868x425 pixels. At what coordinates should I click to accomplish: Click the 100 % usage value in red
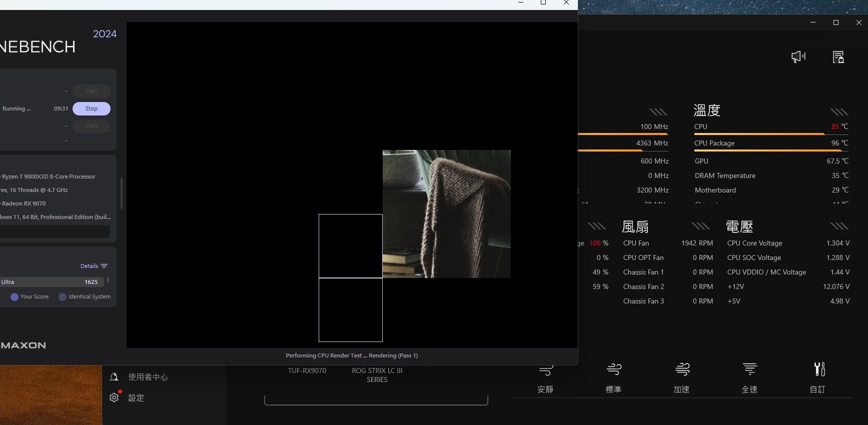tap(599, 243)
